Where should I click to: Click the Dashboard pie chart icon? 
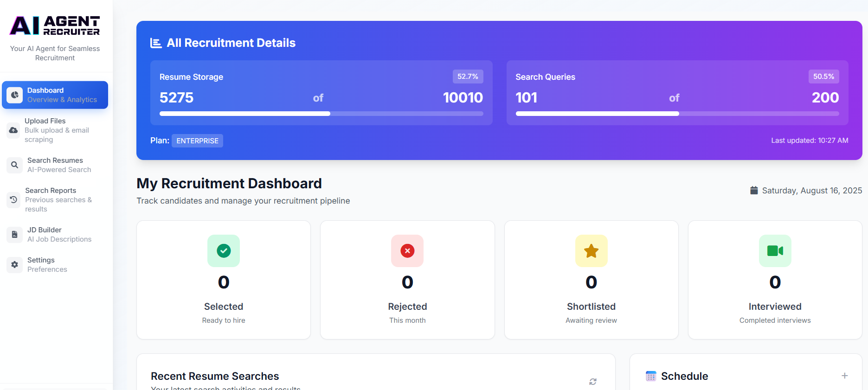[14, 95]
